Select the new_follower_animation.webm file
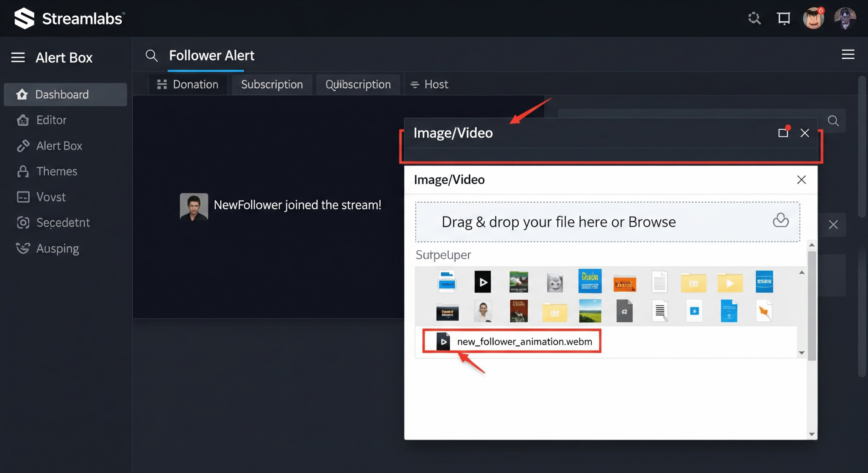Screen dimensions: 868x473 point(524,341)
